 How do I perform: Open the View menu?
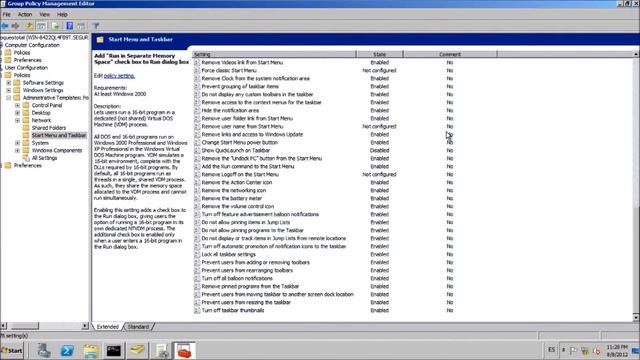point(44,14)
